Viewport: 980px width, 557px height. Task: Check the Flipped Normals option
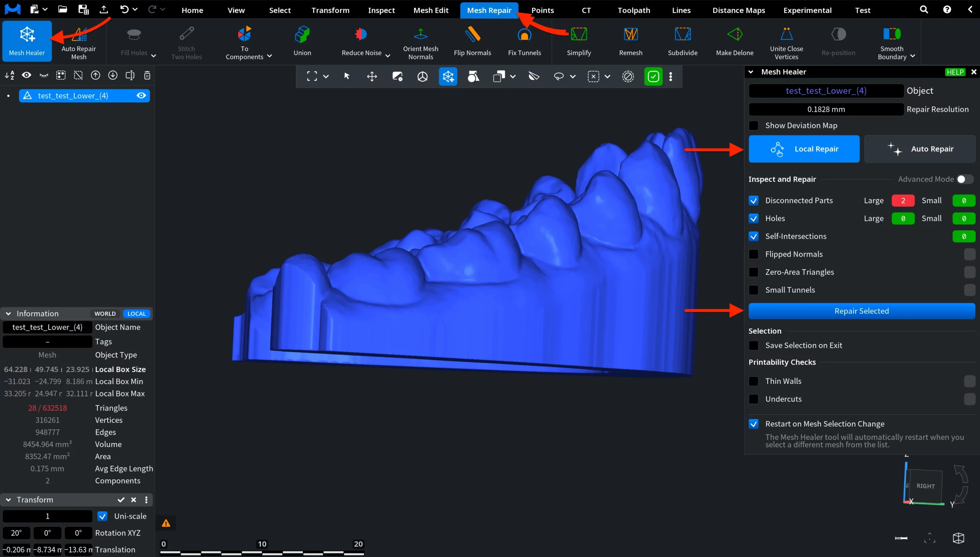click(753, 254)
